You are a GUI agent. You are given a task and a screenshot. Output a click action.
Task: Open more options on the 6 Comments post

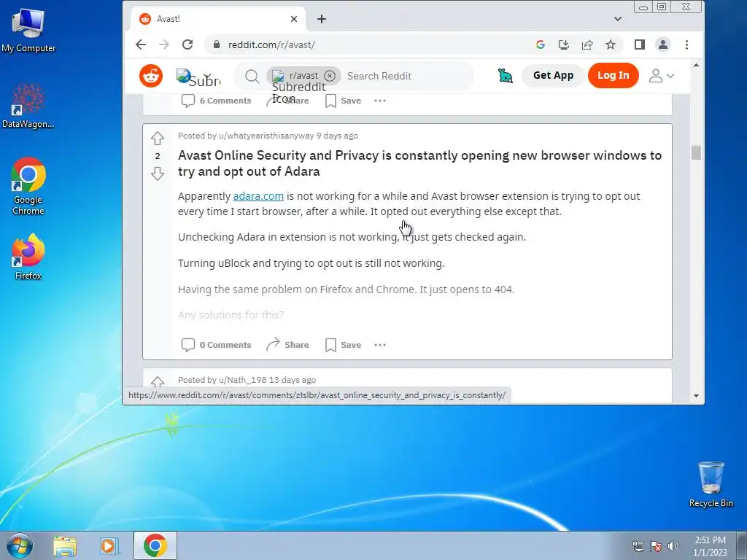pos(379,101)
